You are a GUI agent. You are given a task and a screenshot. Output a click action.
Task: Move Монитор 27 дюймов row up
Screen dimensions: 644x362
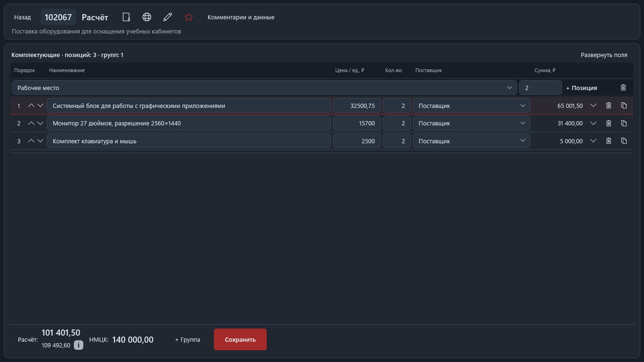31,123
